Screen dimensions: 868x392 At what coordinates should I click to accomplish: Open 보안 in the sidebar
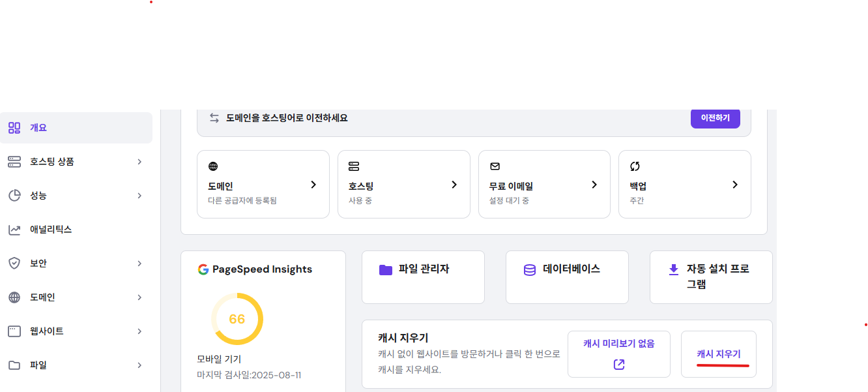(76, 264)
